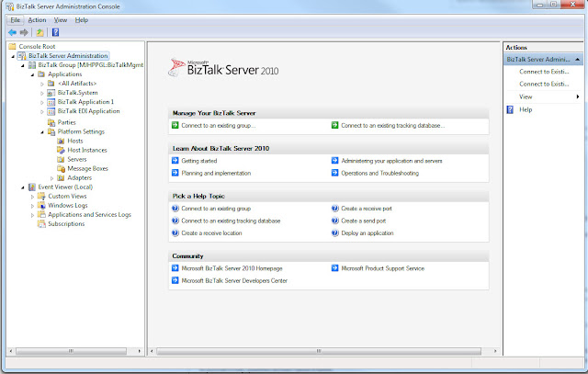This screenshot has height=374, width=588.
Task: Open the View menu in menu bar
Action: [61, 20]
